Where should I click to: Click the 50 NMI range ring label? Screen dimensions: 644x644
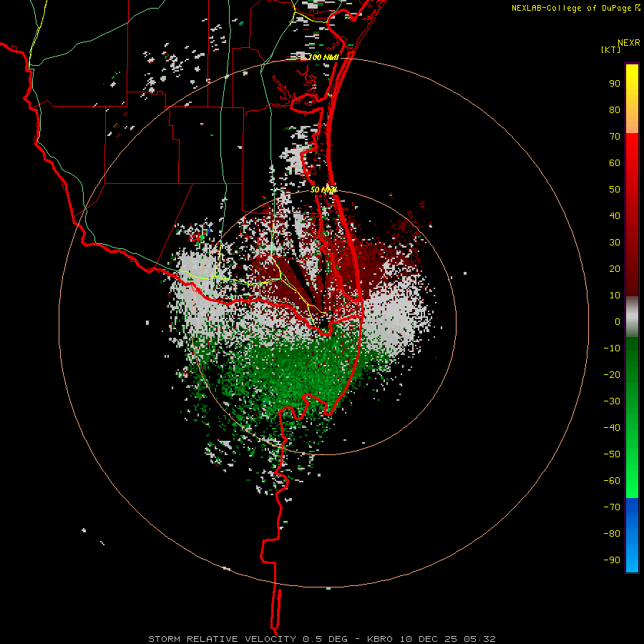point(323,190)
